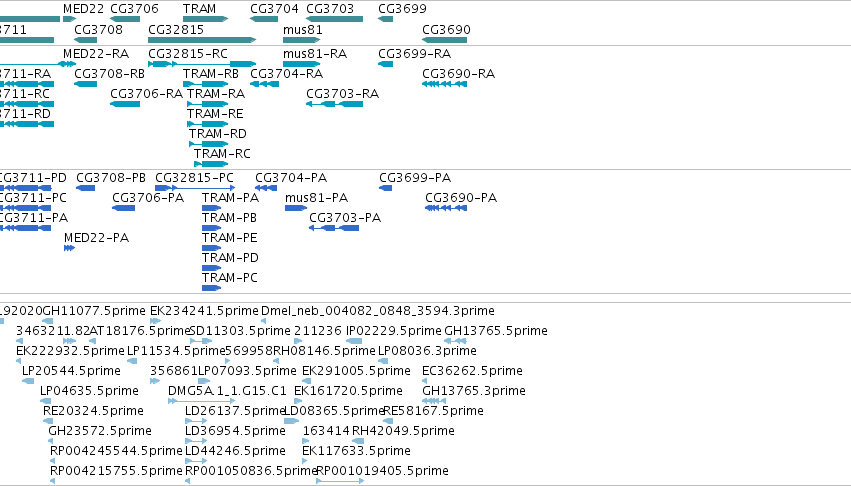Screen dimensions: 851x486
Task: Click the LP20544.5prime EST label
Action: point(71,371)
